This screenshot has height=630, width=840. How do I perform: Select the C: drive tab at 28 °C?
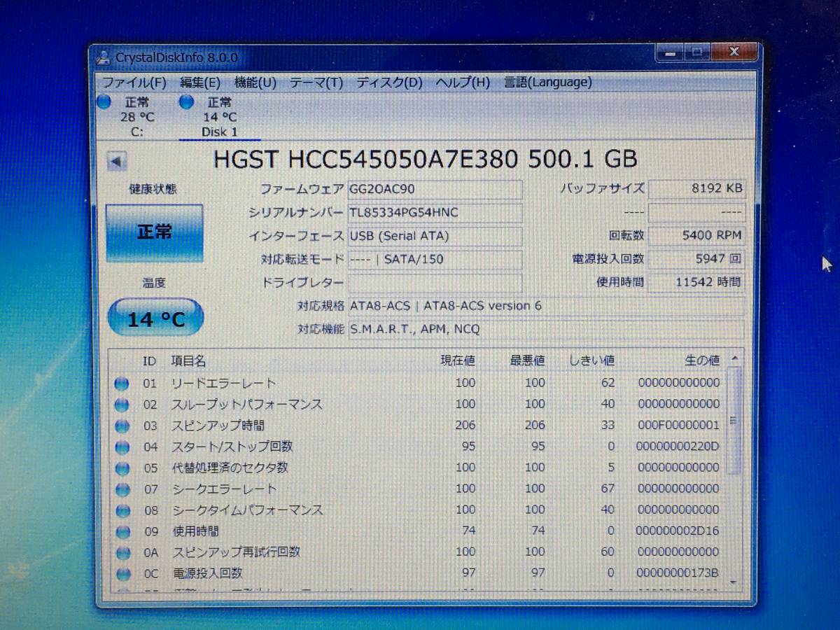(x=137, y=117)
